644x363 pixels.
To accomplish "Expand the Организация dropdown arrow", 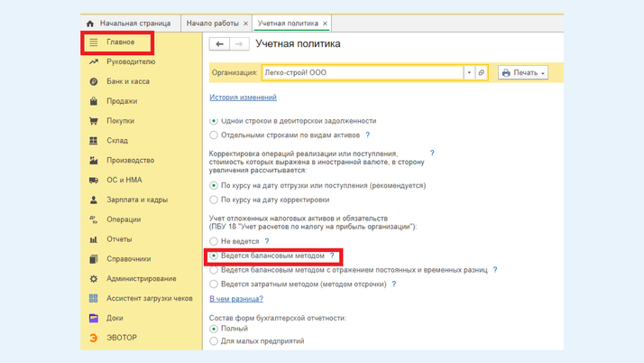I will click(469, 73).
